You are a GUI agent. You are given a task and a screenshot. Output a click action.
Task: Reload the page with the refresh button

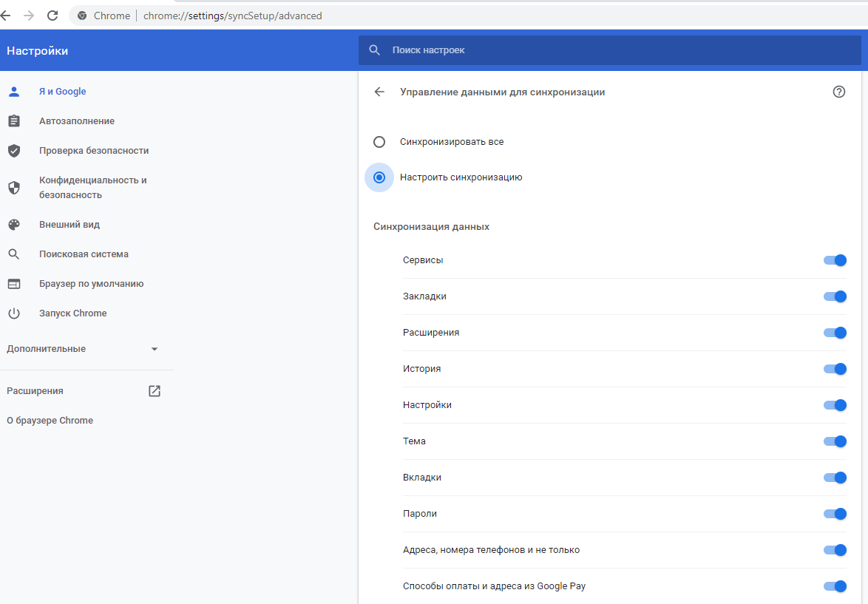[x=52, y=16]
